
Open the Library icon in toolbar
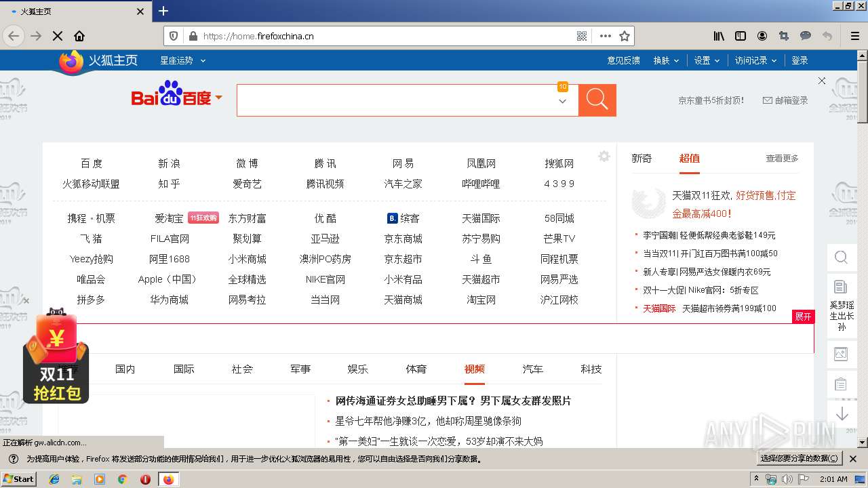click(719, 36)
